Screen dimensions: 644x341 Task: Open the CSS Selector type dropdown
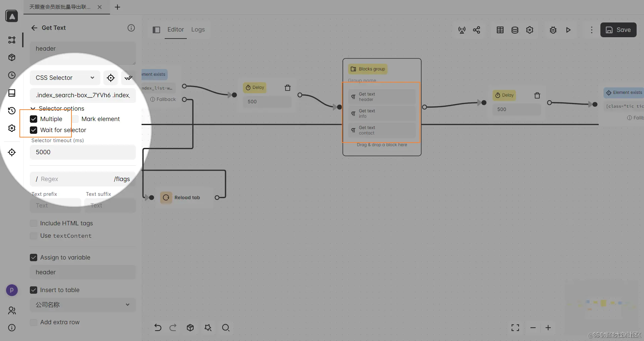(65, 78)
